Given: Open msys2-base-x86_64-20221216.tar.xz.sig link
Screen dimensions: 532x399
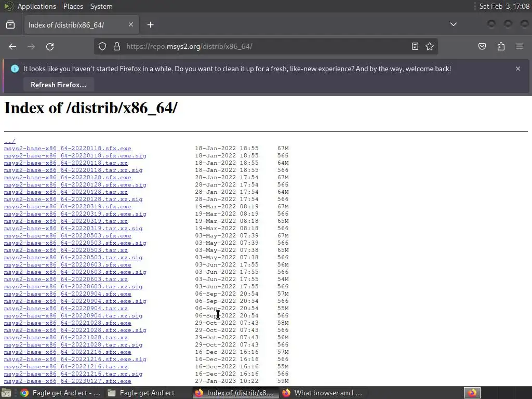Looking at the screenshot, I should [x=73, y=374].
